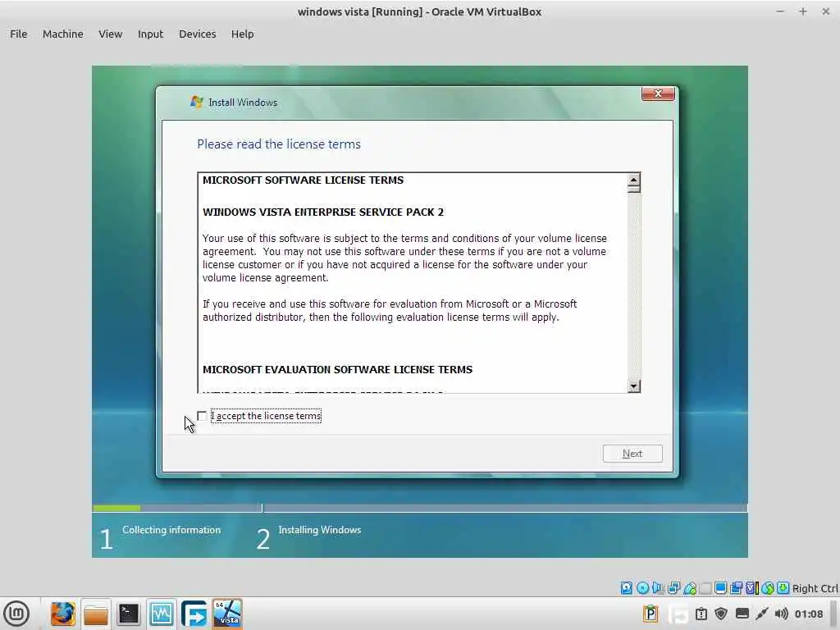Click the shield security tray icon
The height and width of the screenshot is (630, 840).
[721, 614]
